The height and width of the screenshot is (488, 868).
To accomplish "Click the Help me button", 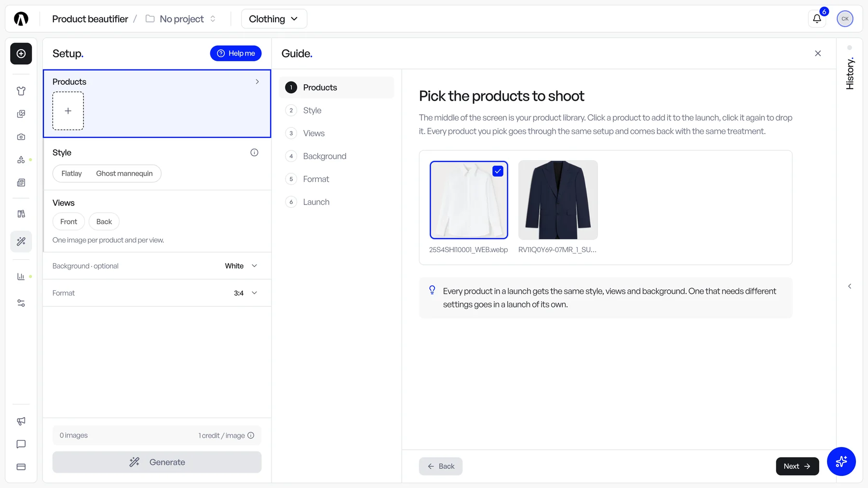I will [236, 54].
